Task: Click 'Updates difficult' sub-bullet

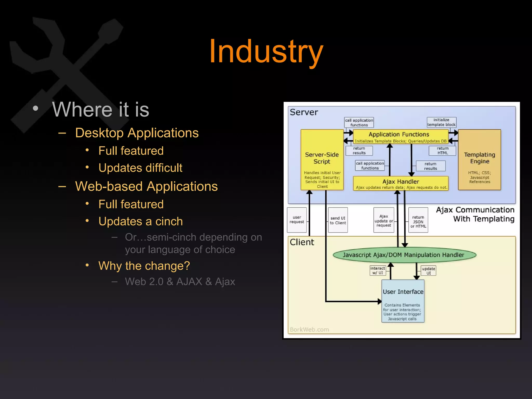Action: click(140, 168)
